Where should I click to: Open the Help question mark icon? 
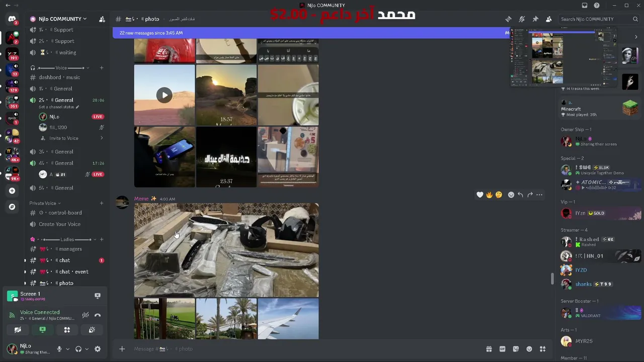[x=597, y=6]
